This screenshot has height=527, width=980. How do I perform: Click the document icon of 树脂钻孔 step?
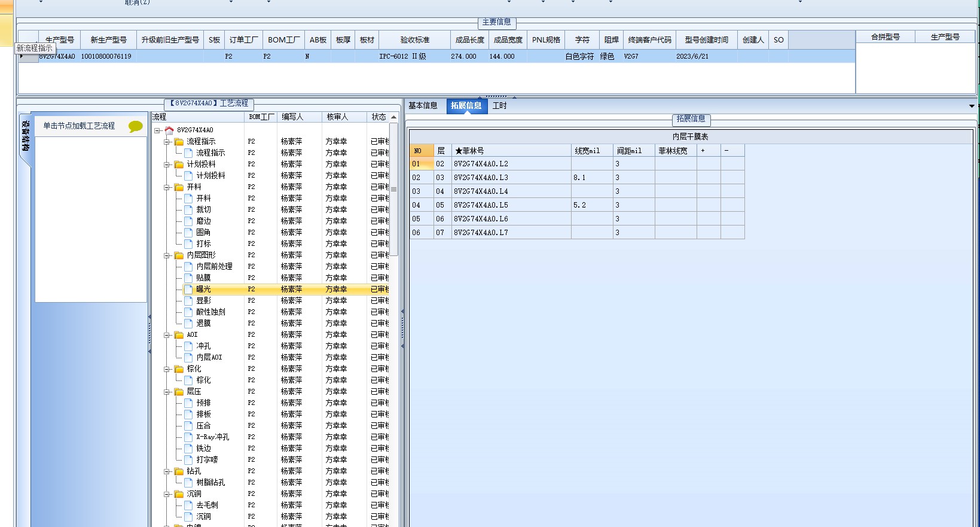188,482
